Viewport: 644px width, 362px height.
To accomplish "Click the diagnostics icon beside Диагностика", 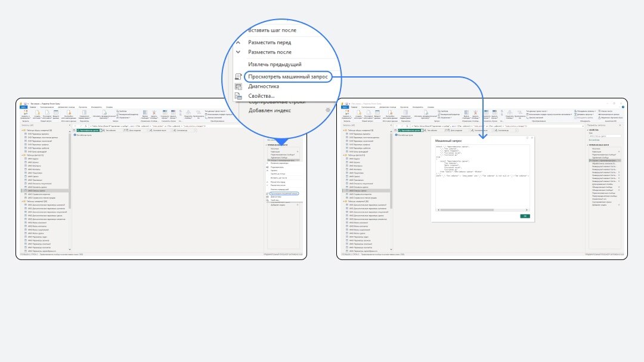I will [238, 86].
